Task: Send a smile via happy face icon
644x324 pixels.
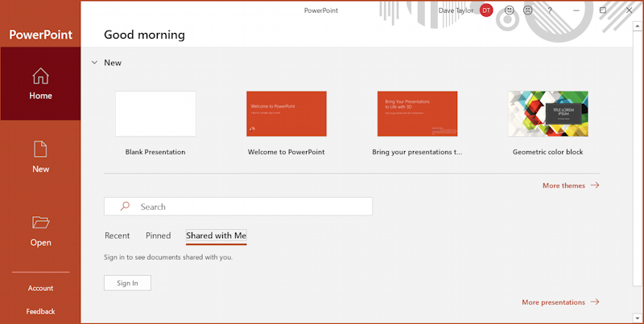Action: [510, 10]
